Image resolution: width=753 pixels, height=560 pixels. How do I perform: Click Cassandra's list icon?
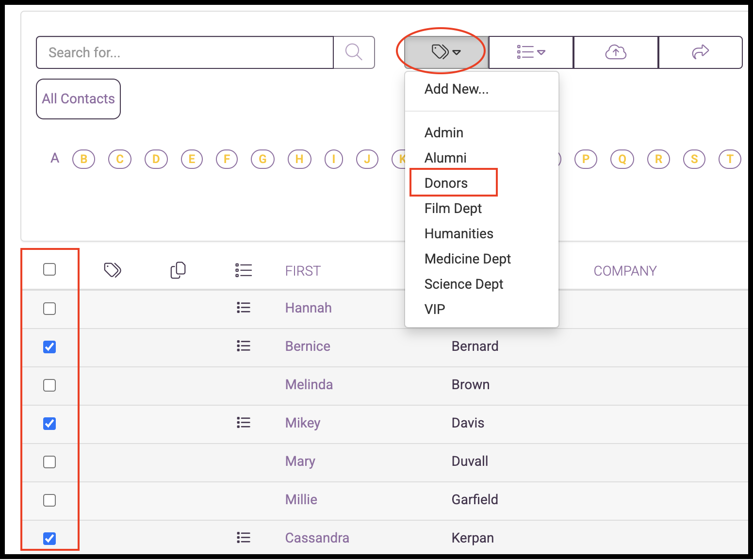(244, 538)
